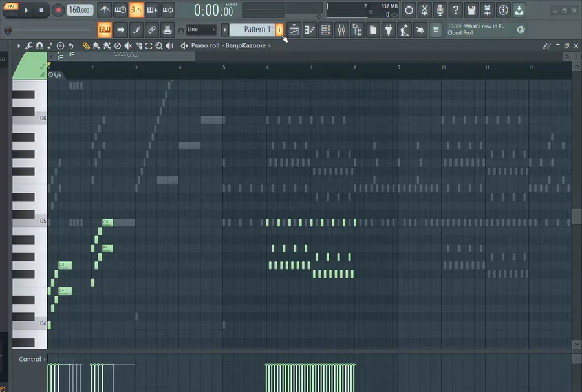Add new pattern with plus button
Screen dimensions: 582x392
(x=279, y=30)
